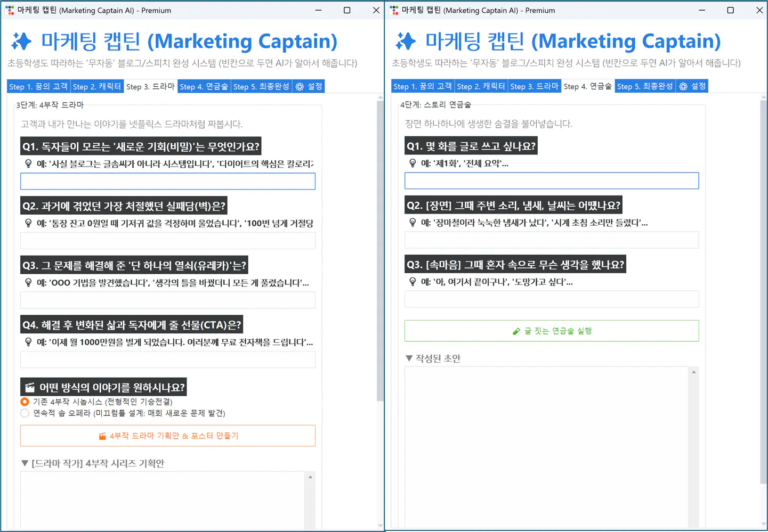Collapse the [드라마 작가] 4부작 시리즈 기획안 section
768x532 pixels.
tap(25, 463)
